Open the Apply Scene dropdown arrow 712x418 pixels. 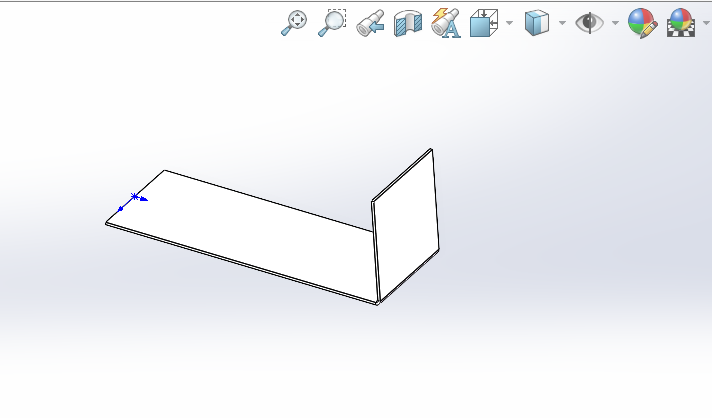pos(706,23)
